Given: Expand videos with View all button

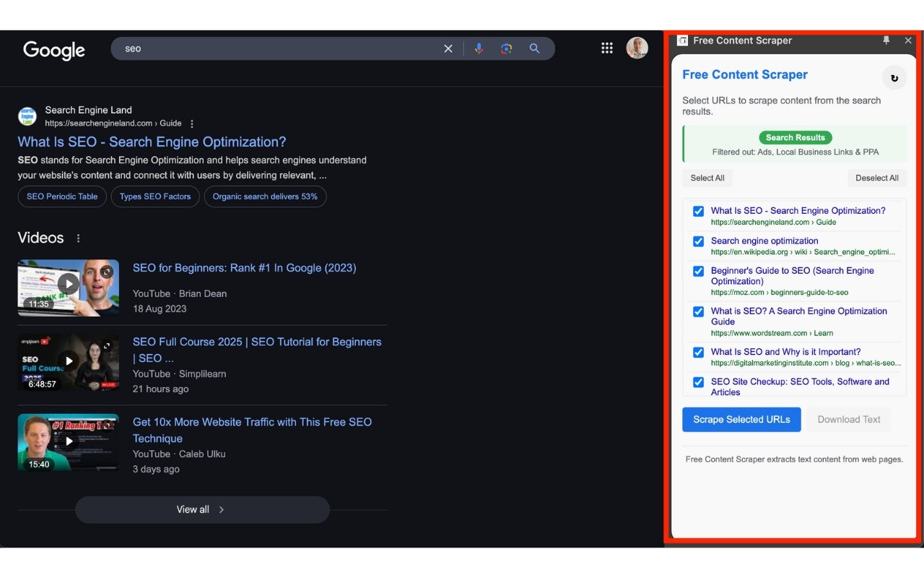Looking at the screenshot, I should click(202, 509).
